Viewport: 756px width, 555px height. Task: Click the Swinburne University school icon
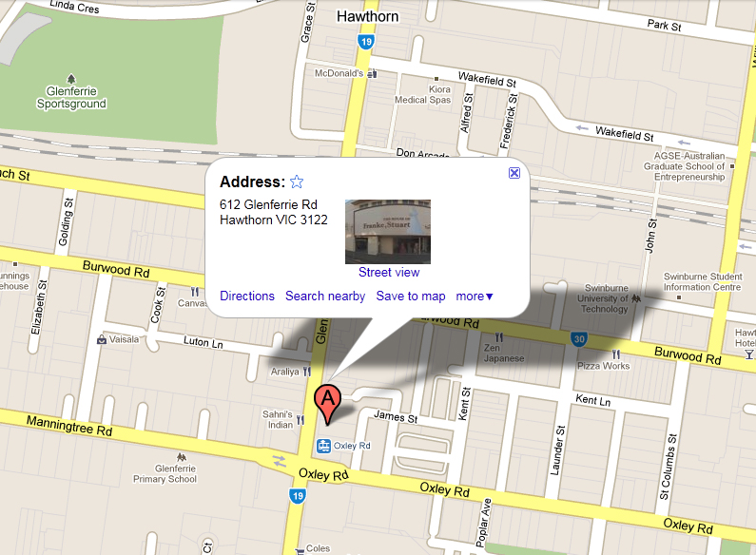[636, 298]
